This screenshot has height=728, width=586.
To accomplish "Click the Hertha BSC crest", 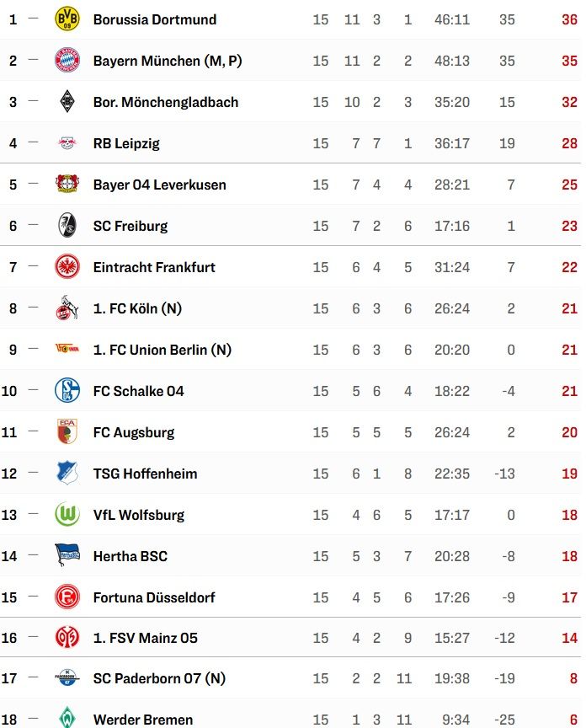I will click(x=67, y=556).
